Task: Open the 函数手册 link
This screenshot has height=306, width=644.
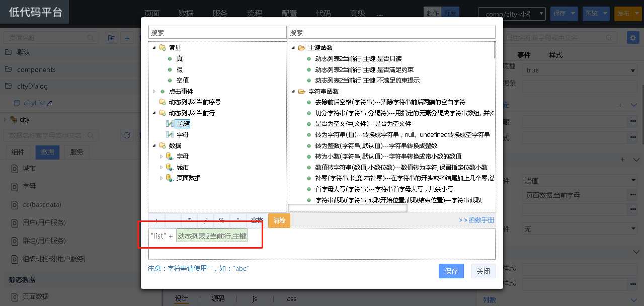Action: [476, 220]
